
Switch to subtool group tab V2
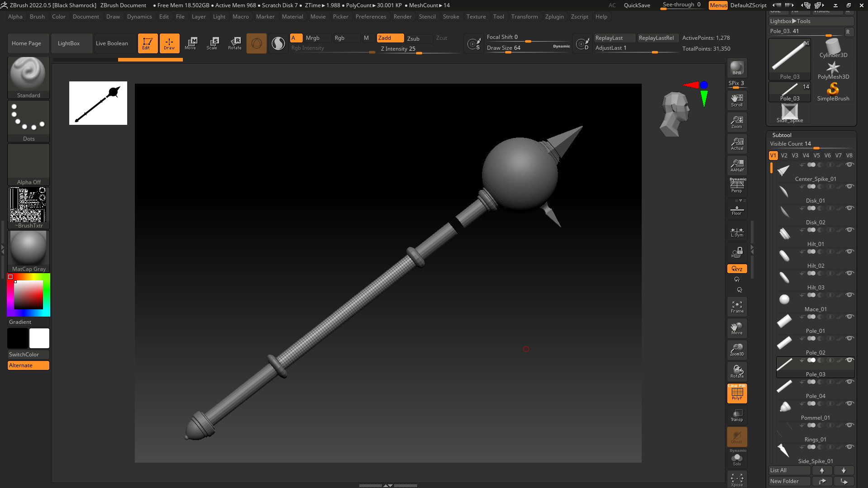pyautogui.click(x=784, y=155)
